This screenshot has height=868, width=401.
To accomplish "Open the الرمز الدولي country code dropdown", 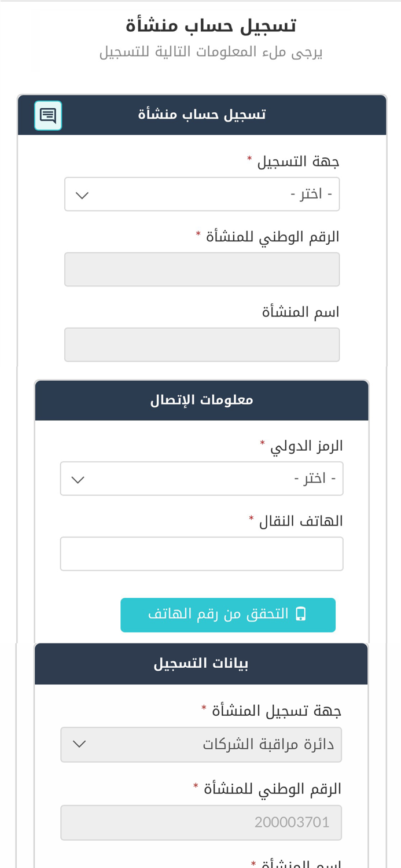I will (x=201, y=478).
